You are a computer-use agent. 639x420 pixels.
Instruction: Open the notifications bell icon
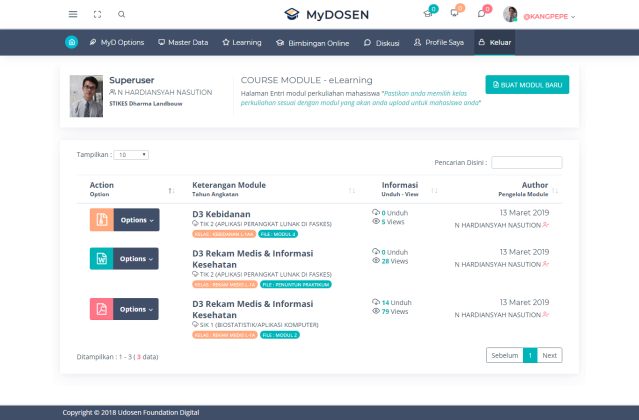tap(455, 14)
